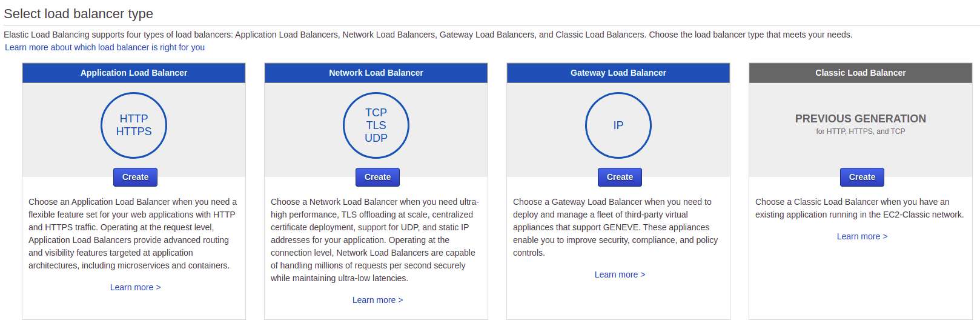This screenshot has width=980, height=326.
Task: Click the Network Load Balancer header
Action: point(376,73)
